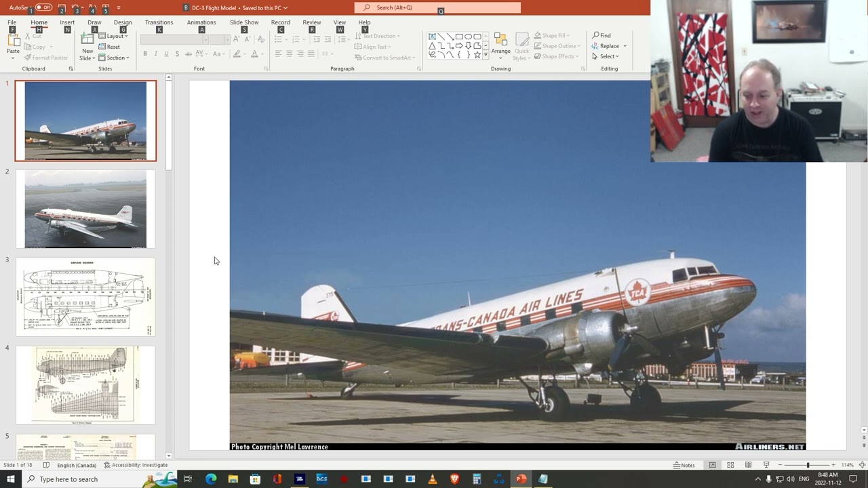The image size is (868, 488).
Task: Open the document title save-location dropdown
Action: pyautogui.click(x=285, y=7)
